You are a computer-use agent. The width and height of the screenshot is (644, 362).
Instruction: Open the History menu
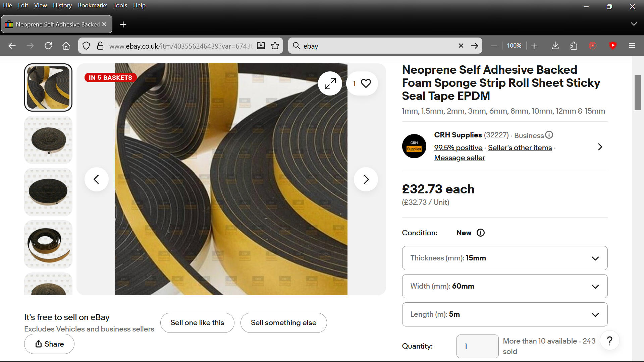(x=62, y=5)
